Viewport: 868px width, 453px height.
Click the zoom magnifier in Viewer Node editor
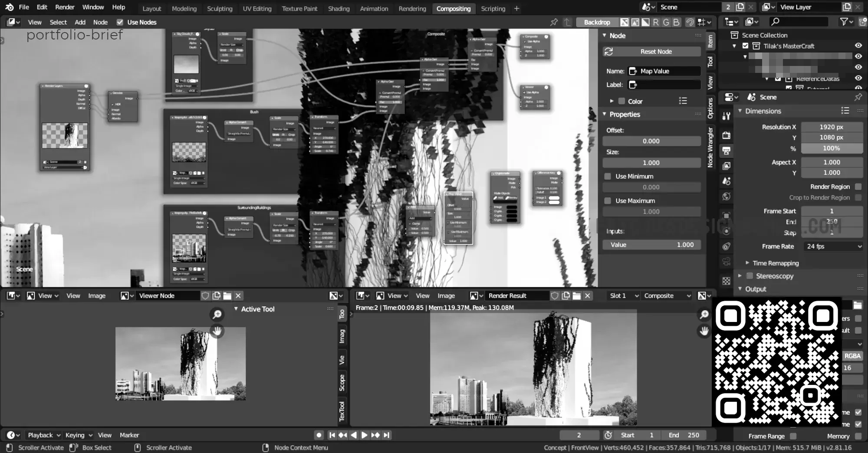click(217, 314)
